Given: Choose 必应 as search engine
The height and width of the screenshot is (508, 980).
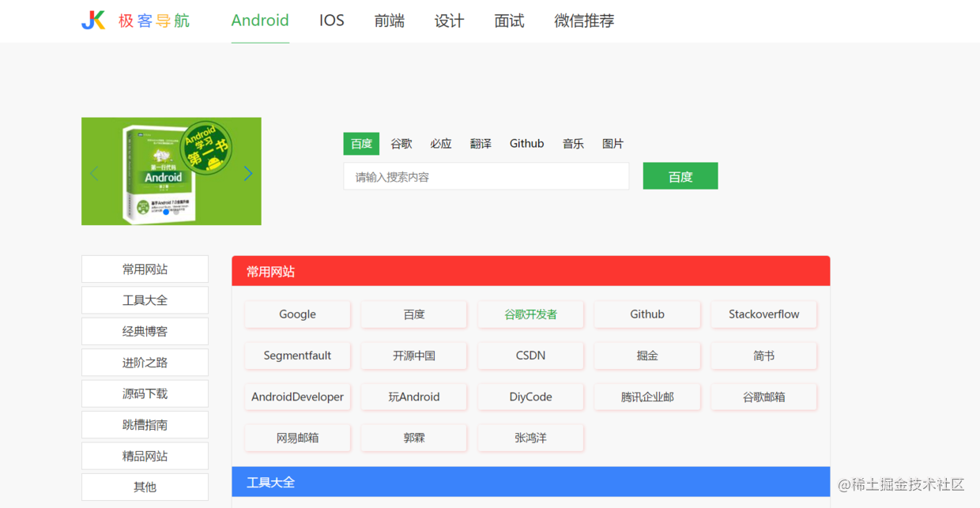Looking at the screenshot, I should pos(441,144).
